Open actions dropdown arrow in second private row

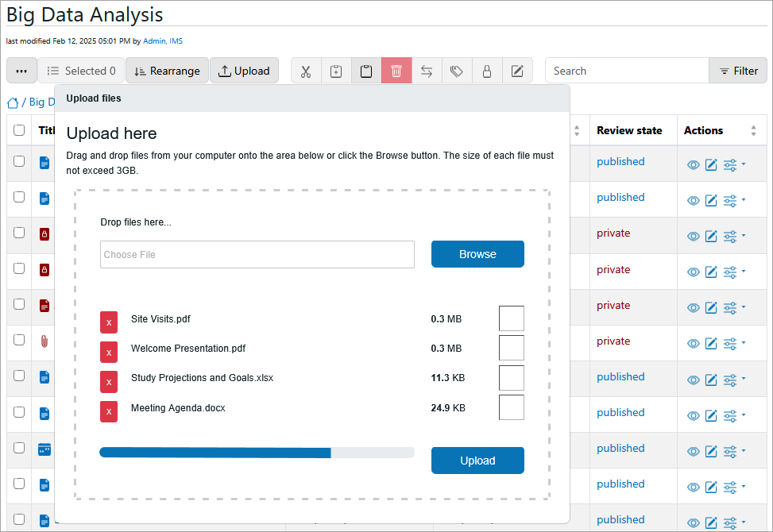(744, 271)
